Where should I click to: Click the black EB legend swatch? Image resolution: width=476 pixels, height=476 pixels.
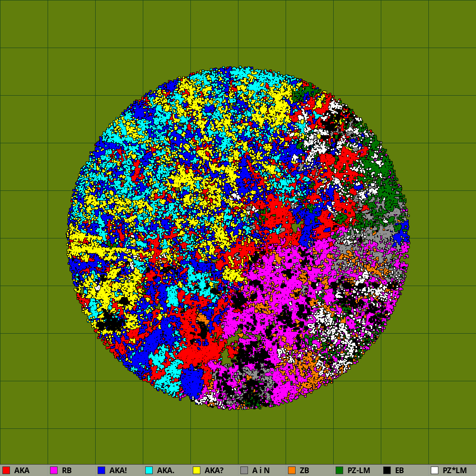pos(387,470)
